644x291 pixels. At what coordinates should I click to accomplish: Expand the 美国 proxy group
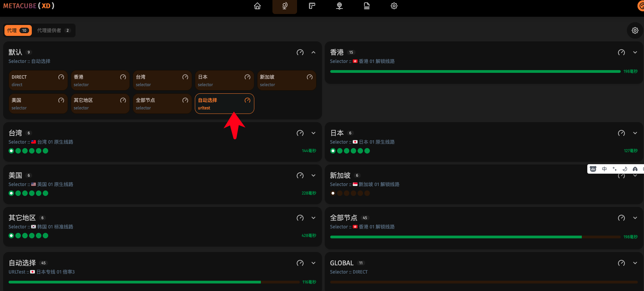(x=313, y=175)
